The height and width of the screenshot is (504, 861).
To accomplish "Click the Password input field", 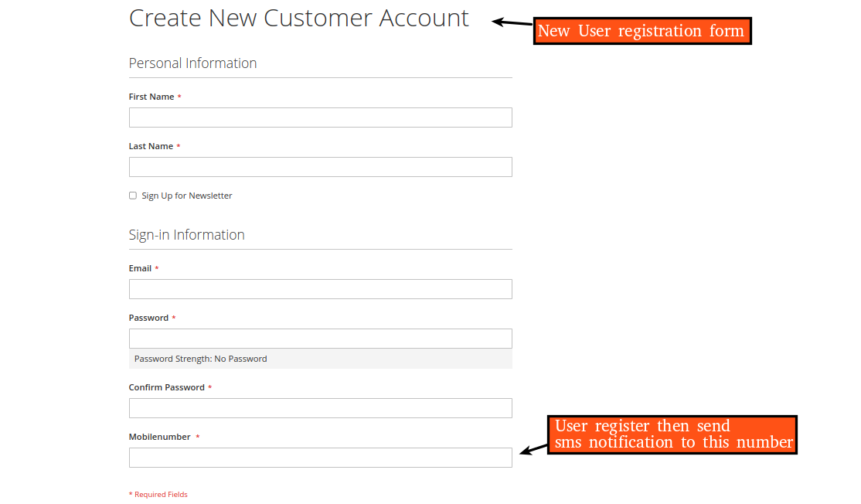I will pos(320,338).
